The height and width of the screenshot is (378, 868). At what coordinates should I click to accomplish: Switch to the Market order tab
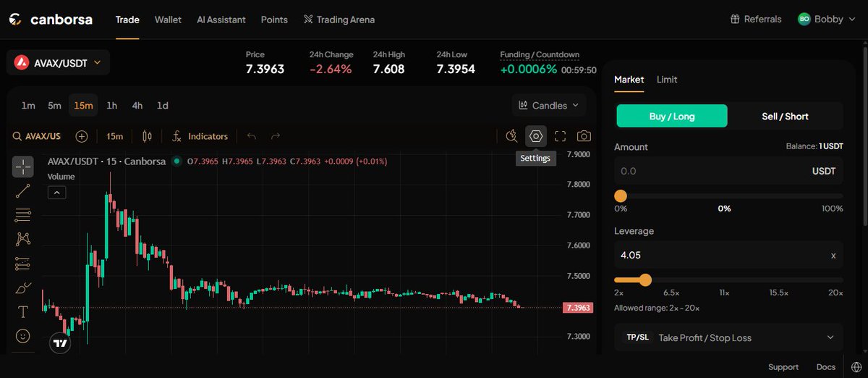629,80
